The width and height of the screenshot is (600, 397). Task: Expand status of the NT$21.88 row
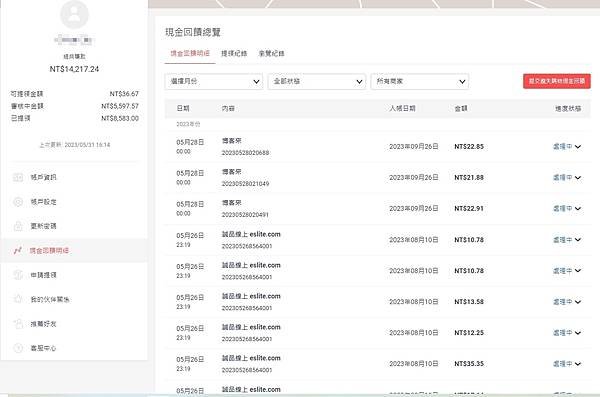[x=567, y=177]
